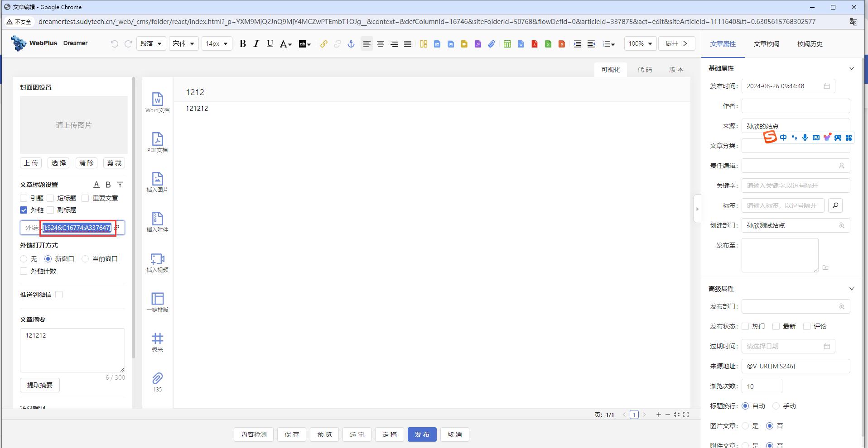Screen dimensions: 868x448
Task: Insert a hyperlink with the chain icon
Action: point(324,44)
